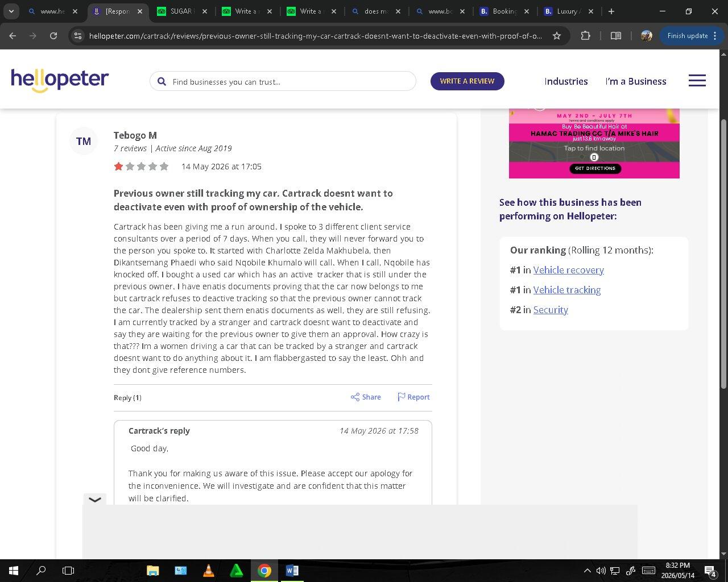Close the active Hellopeter review tab
Image resolution: width=728 pixels, height=582 pixels.
pos(139,11)
